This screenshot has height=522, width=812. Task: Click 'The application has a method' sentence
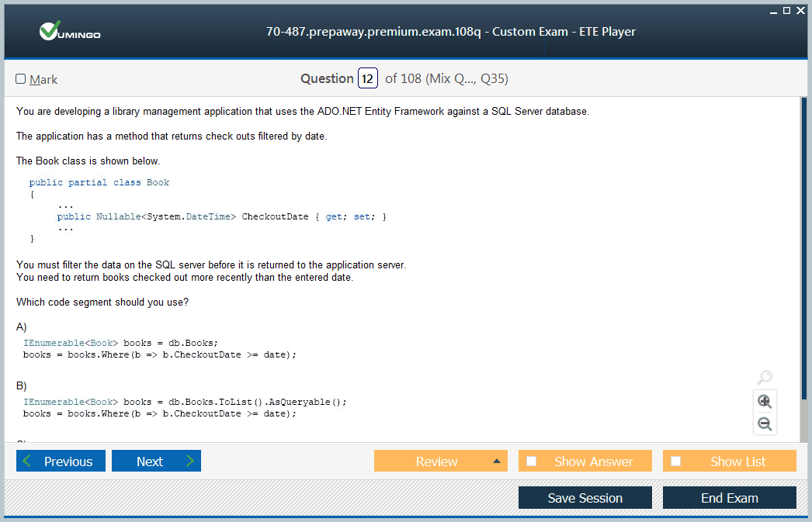tap(172, 136)
